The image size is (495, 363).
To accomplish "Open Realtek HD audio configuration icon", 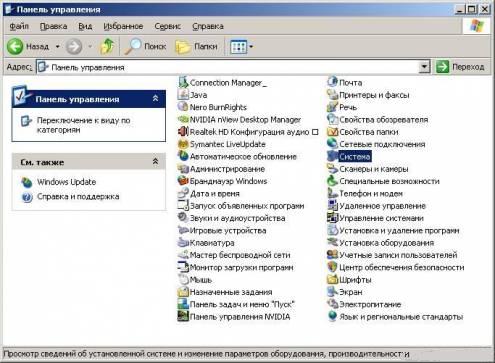I will coord(248,132).
